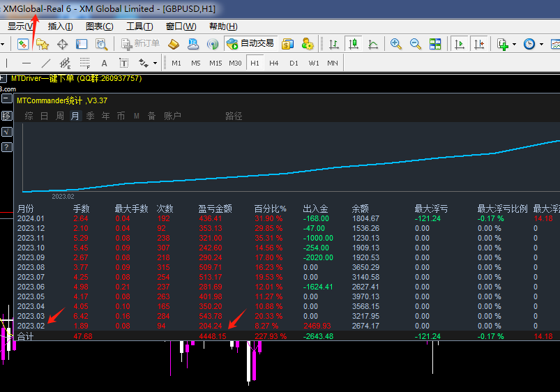Select the trendline drawing tool
Screen dimensions: 560x392
point(46,63)
